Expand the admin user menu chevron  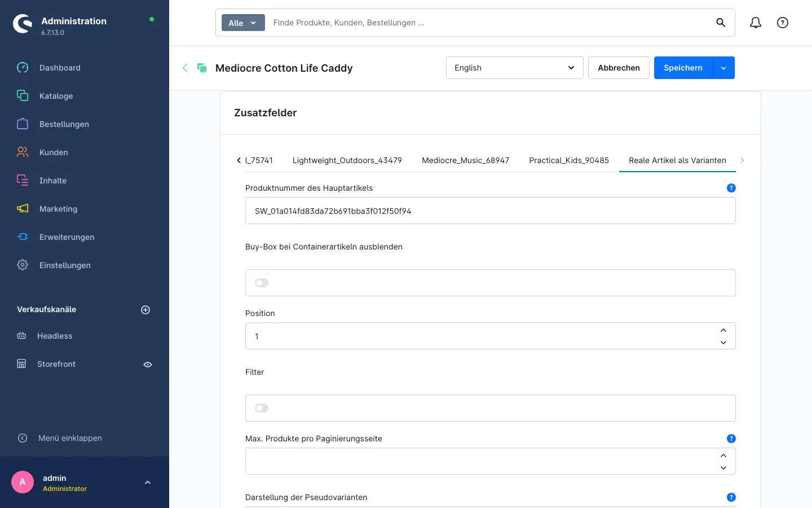(148, 483)
